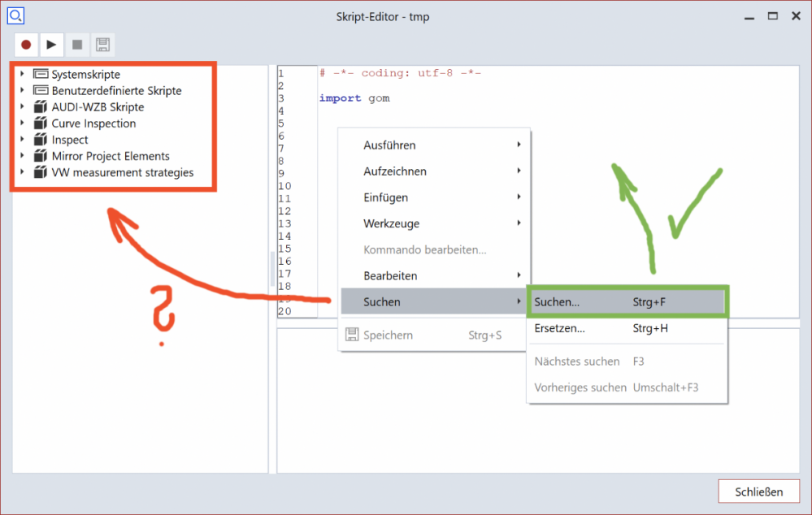Click the save disk icon in toolbar
The width and height of the screenshot is (812, 515).
coord(102,45)
